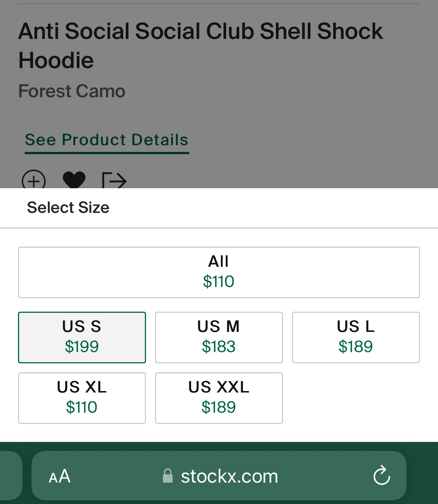Favorite the hoodie with the heart icon
Screen dimensions: 438x504
tap(74, 180)
